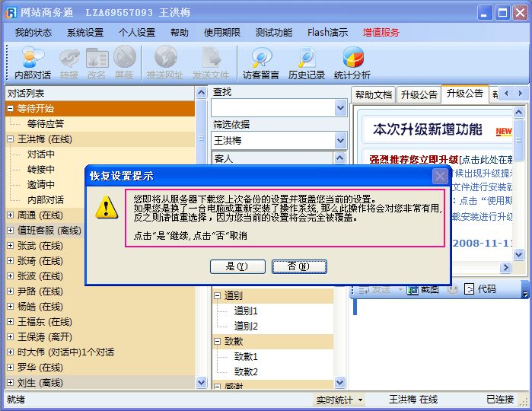Open the 实时统计 status bar dropdown

tap(339, 400)
